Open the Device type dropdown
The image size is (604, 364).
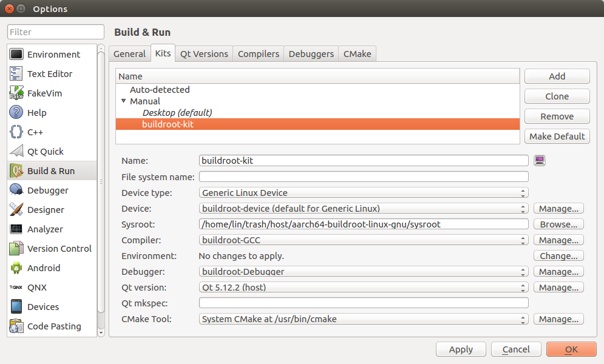[364, 193]
